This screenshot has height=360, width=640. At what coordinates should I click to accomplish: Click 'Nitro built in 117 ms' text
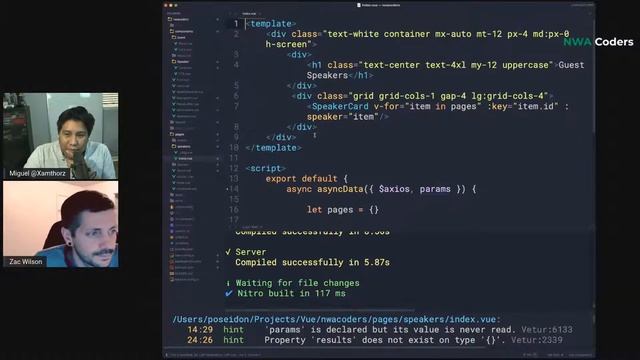pyautogui.click(x=291, y=293)
